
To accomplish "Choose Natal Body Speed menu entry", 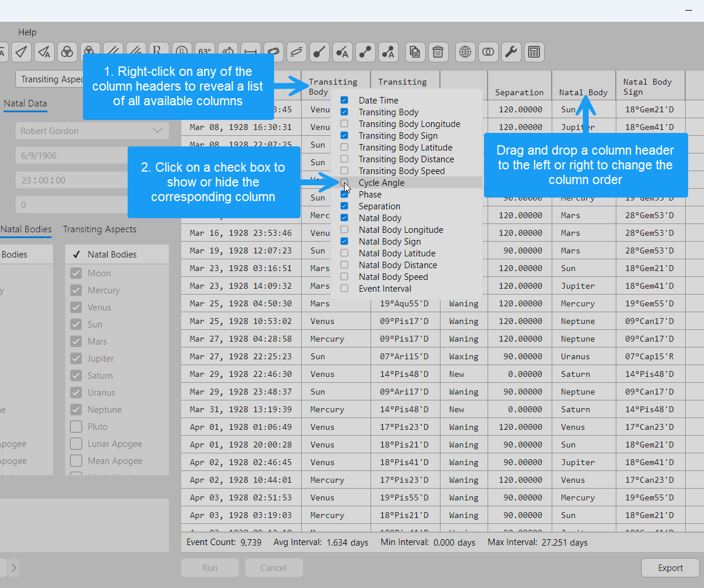I will pyautogui.click(x=393, y=276).
